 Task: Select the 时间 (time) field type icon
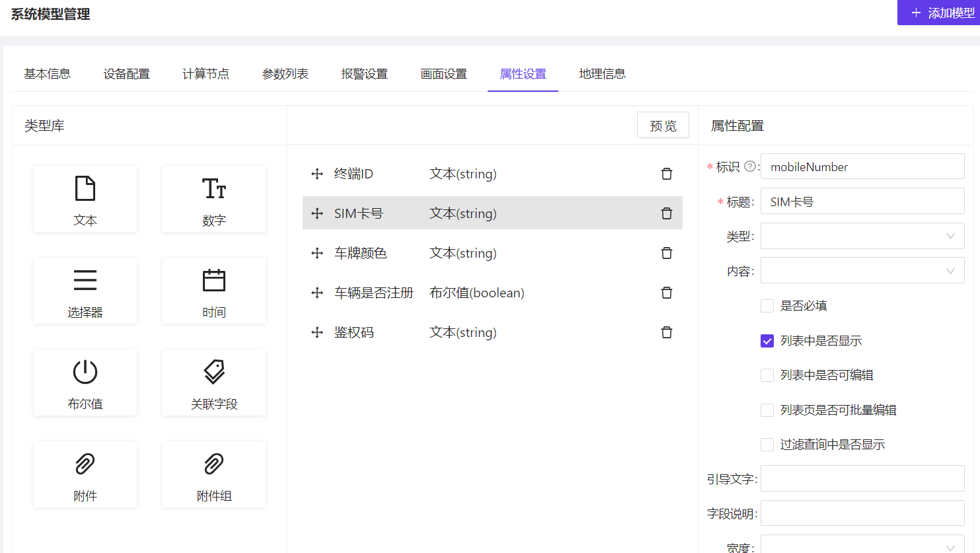click(x=213, y=290)
